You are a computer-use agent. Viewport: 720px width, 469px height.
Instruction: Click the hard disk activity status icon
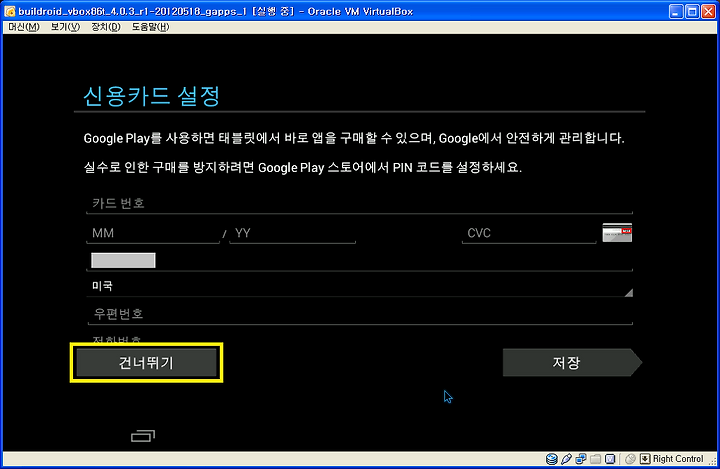551,459
